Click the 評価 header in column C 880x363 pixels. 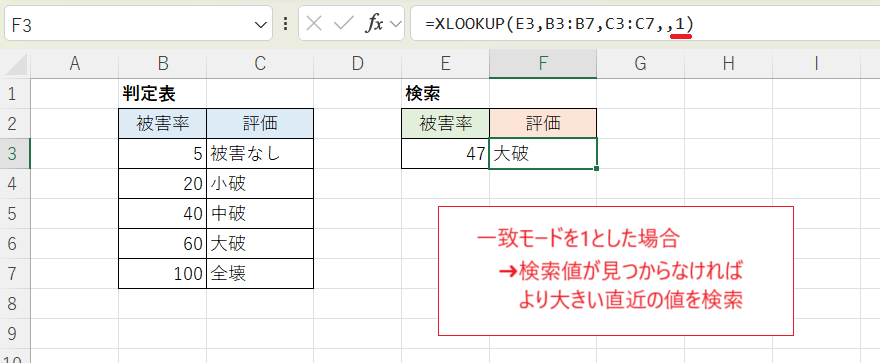[x=260, y=123]
